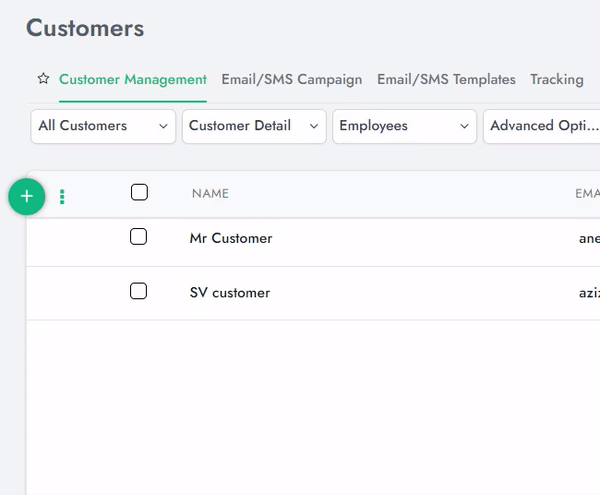Click the green add customer plus button

pos(27,196)
